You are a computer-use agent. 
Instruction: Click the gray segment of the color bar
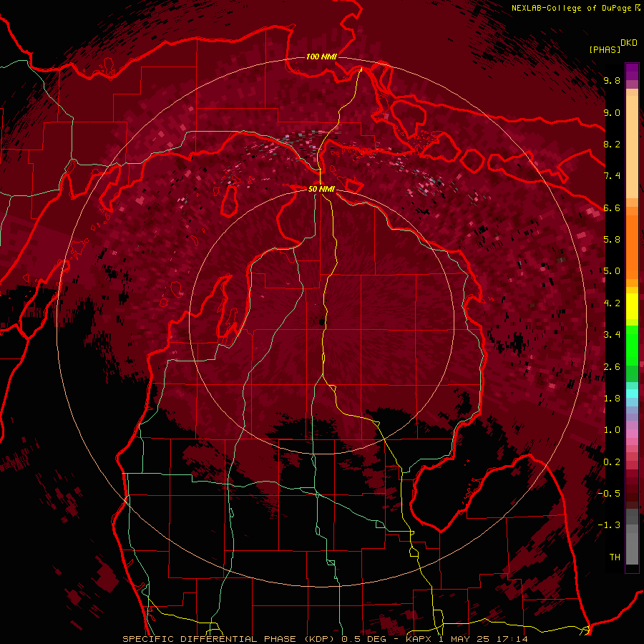pos(632,538)
